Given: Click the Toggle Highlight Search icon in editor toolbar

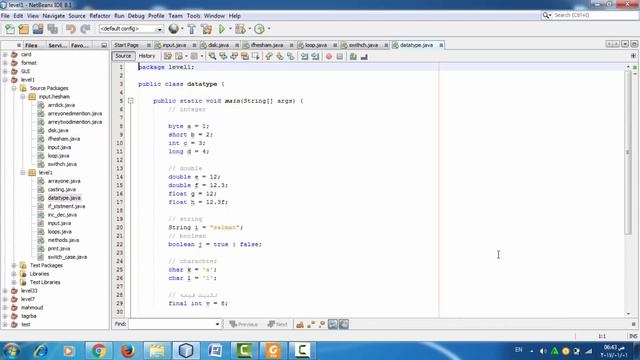Looking at the screenshot, I should point(245,56).
